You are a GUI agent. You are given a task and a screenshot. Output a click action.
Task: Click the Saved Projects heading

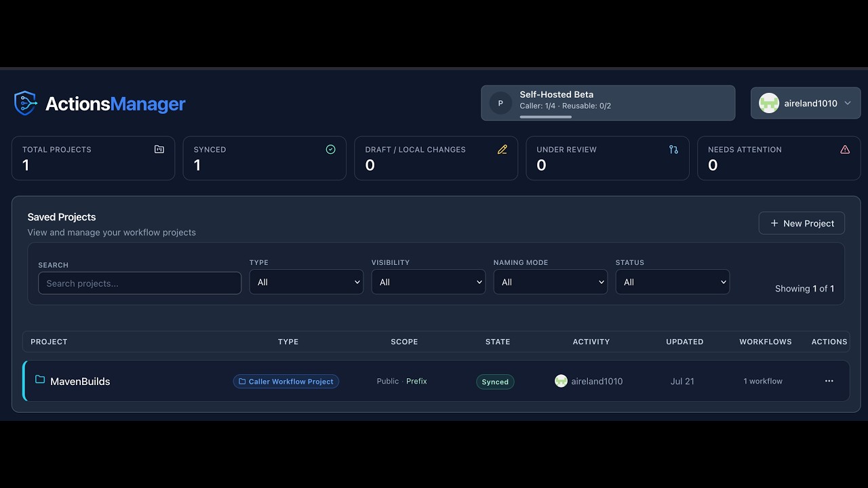(62, 217)
